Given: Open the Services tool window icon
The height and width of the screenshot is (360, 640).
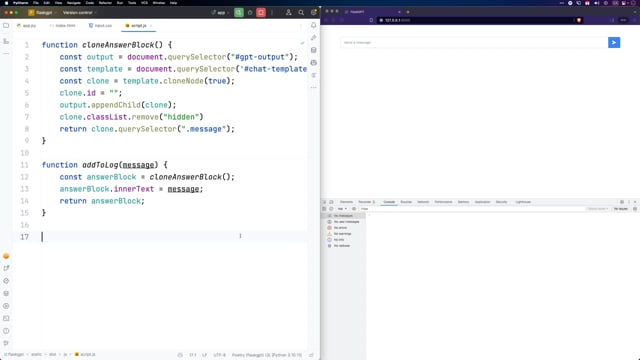Looking at the screenshot, I should coord(6,306).
